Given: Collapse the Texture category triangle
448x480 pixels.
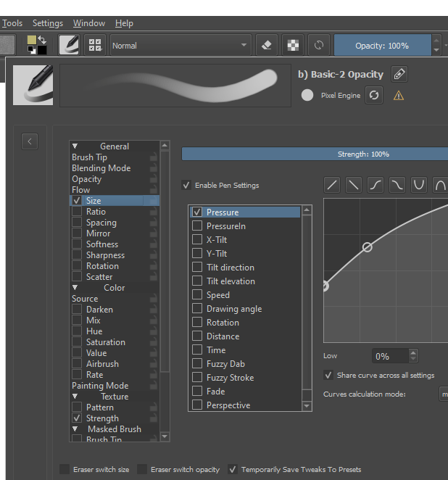Looking at the screenshot, I should click(75, 396).
